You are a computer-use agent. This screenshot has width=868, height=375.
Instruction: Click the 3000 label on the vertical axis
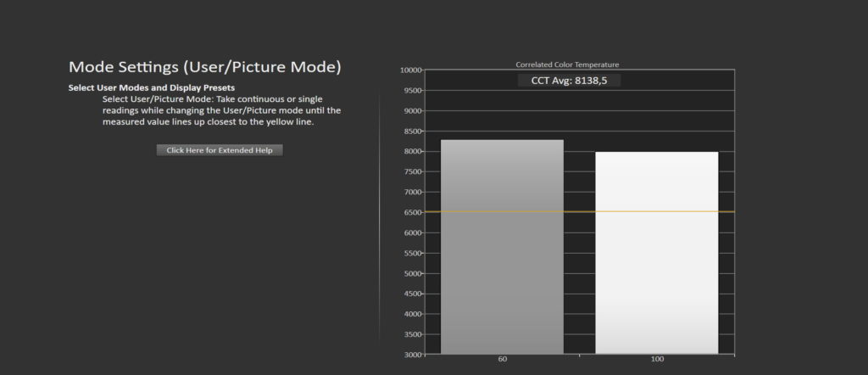(412, 355)
